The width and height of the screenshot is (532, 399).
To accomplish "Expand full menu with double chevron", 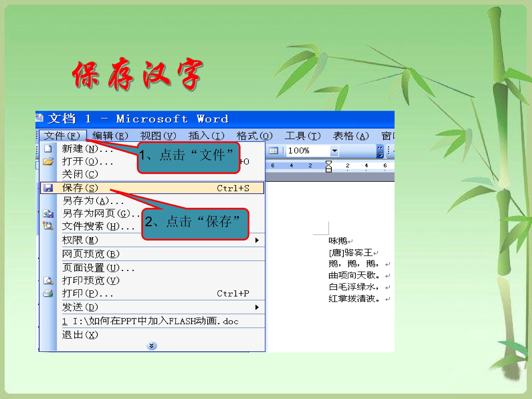I will click(152, 346).
